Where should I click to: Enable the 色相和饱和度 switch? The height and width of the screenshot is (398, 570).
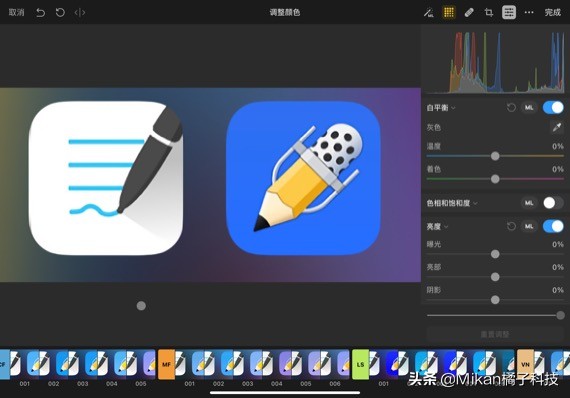pos(553,203)
